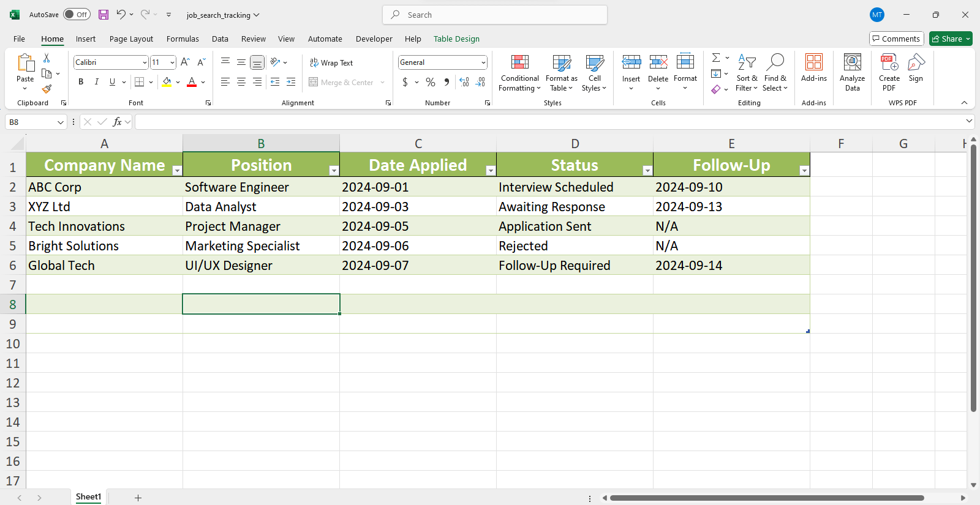
Task: Apply Percent Style format icon
Action: tap(431, 82)
